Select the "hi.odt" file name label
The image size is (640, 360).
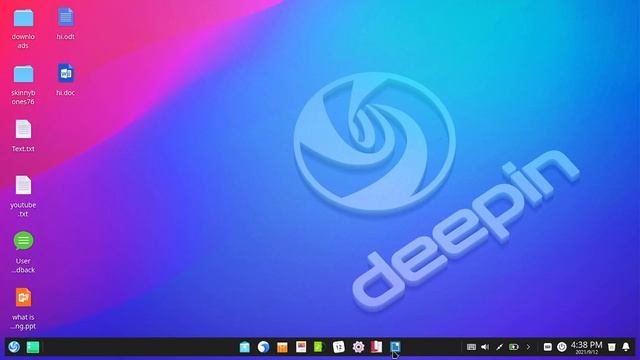point(66,37)
